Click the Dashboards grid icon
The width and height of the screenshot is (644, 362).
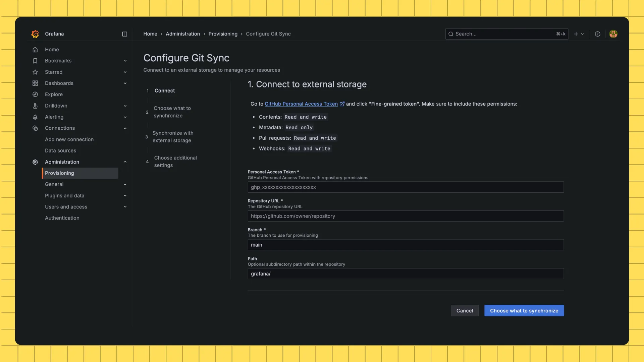(35, 83)
